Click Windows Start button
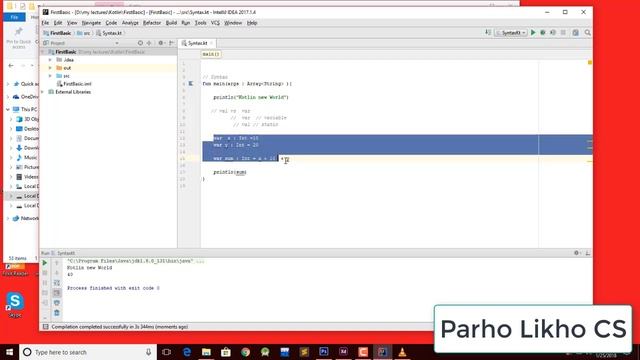Viewport: 640px width, 360px height. (9, 352)
